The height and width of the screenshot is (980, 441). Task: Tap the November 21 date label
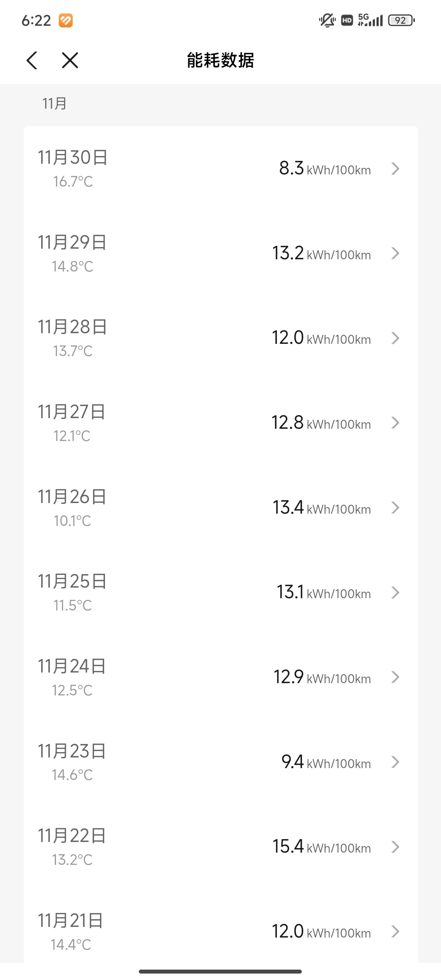(x=71, y=921)
